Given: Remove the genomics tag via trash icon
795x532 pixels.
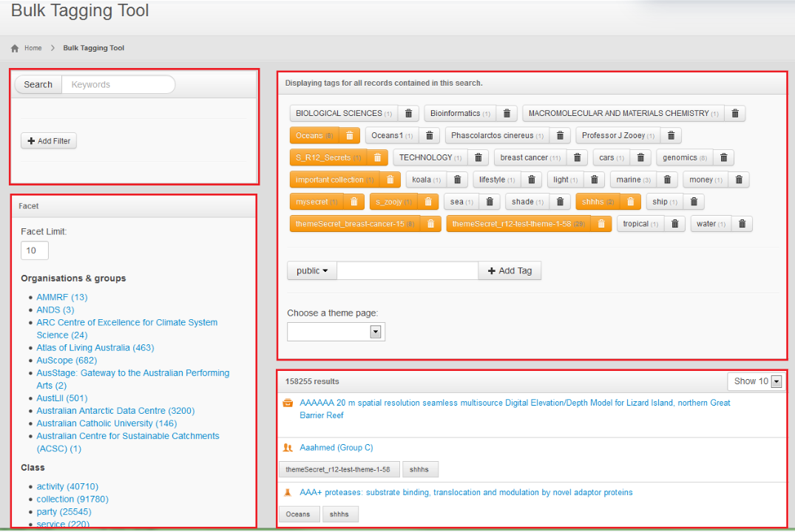Looking at the screenshot, I should 723,158.
